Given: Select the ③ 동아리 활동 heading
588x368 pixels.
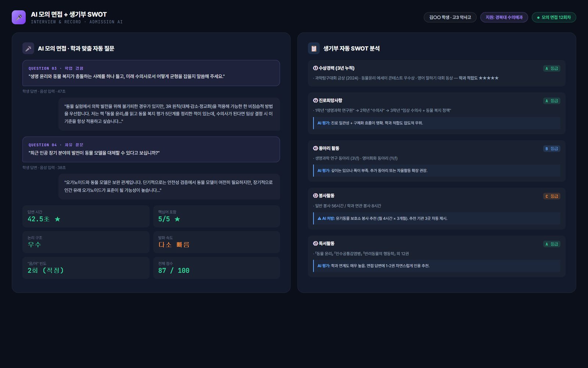Looking at the screenshot, I should point(326,148).
